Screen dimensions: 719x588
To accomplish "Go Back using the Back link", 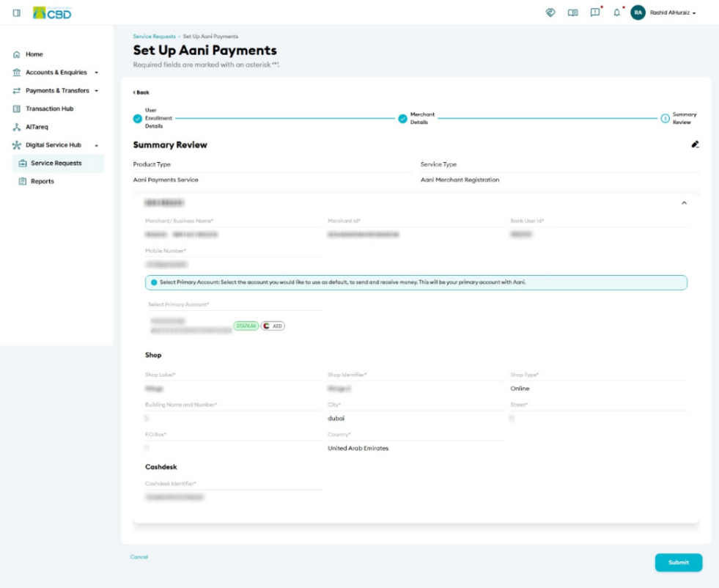I will point(141,92).
